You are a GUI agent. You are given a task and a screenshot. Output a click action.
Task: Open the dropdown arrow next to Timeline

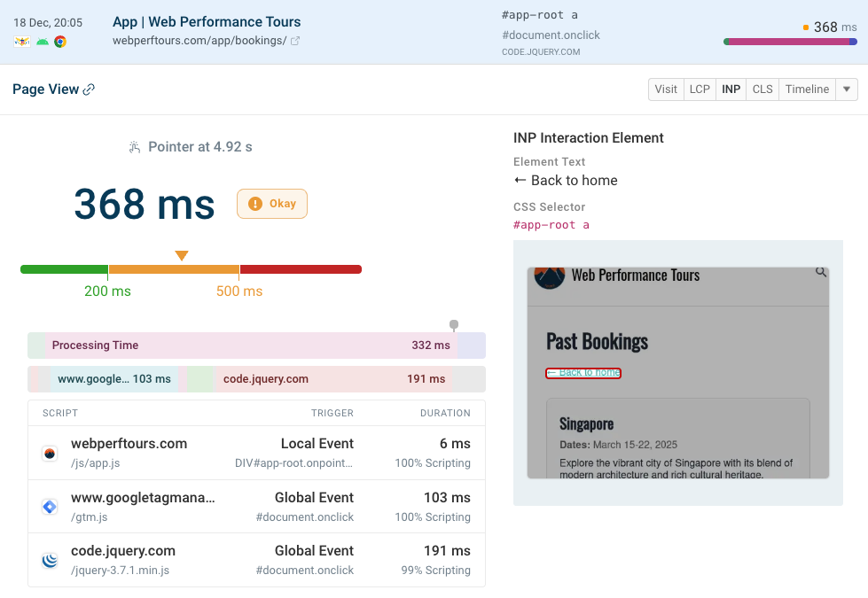tap(847, 89)
